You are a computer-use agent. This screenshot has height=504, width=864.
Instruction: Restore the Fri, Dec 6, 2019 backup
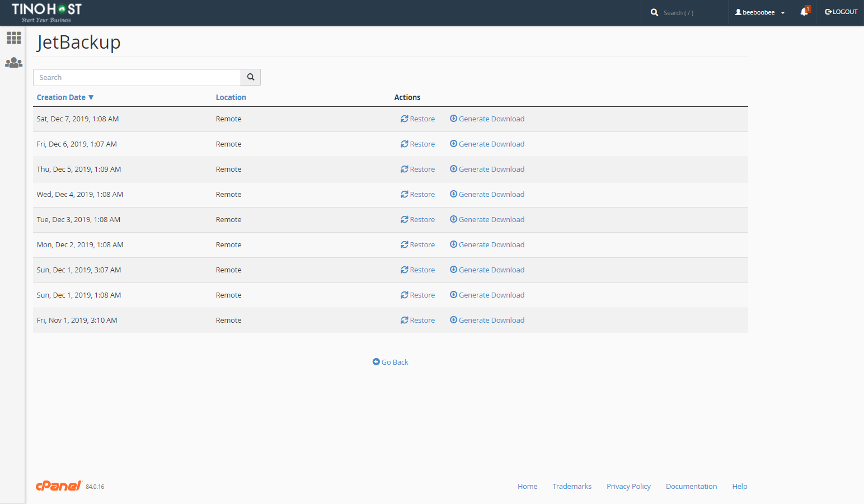(417, 144)
